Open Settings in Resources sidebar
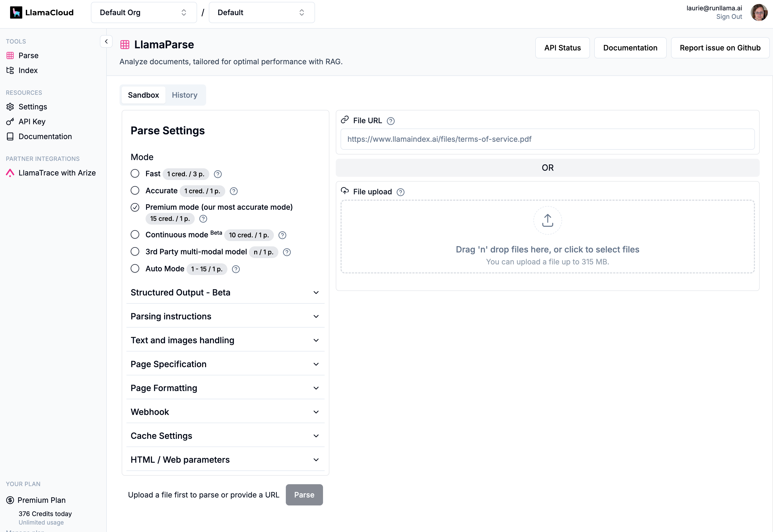 (33, 107)
